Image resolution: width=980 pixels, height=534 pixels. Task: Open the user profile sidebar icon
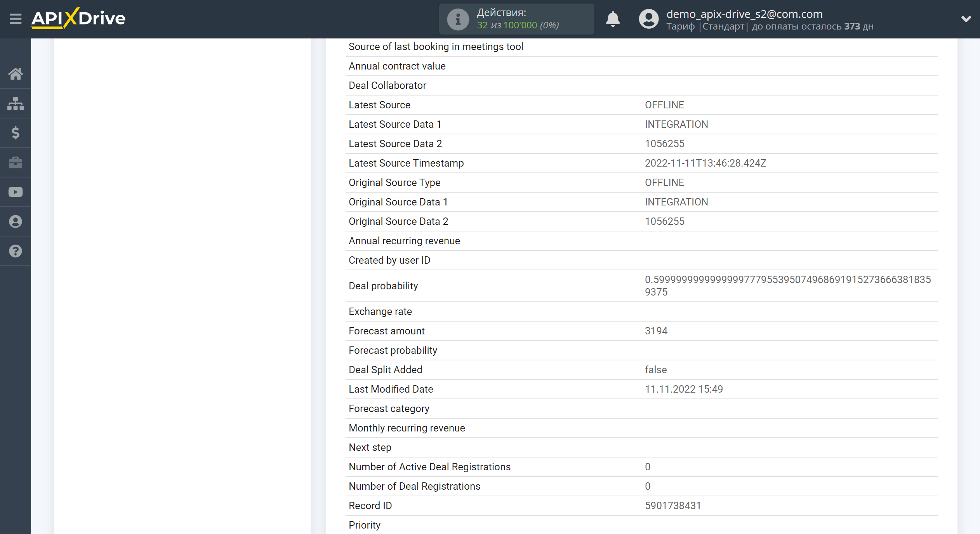click(16, 221)
